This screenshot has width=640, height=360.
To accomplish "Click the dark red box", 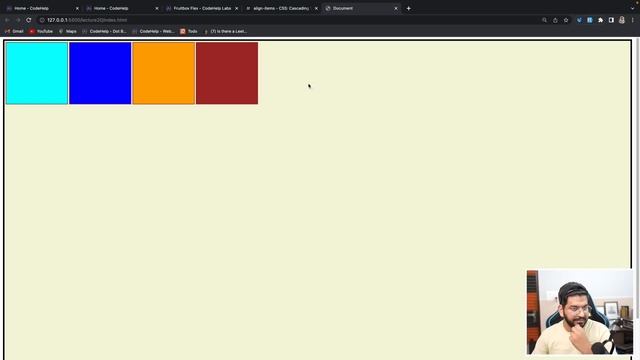I will [227, 73].
